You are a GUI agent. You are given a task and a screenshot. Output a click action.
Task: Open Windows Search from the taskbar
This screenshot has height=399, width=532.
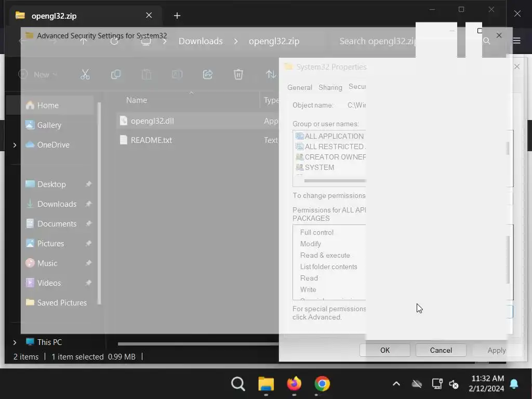click(x=238, y=384)
